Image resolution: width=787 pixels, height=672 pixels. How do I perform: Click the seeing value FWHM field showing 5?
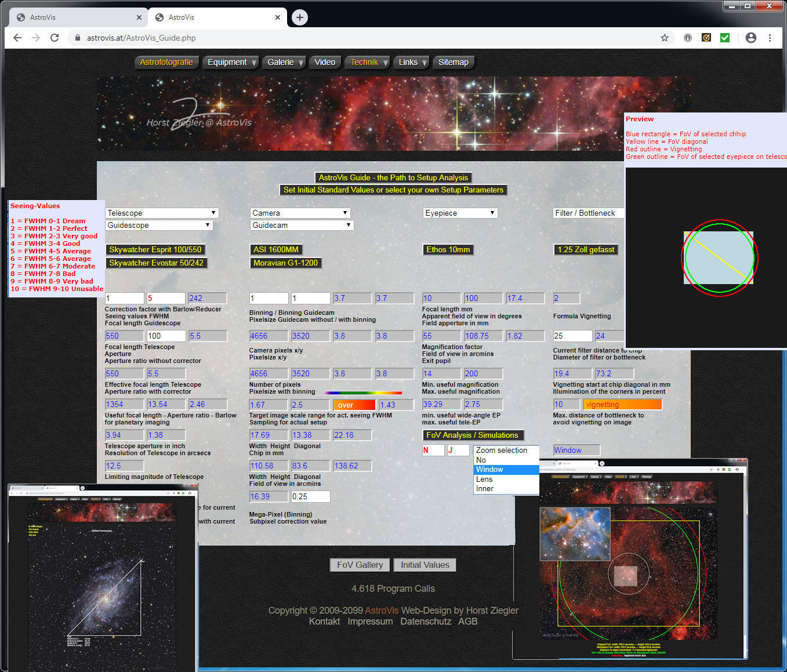[166, 298]
